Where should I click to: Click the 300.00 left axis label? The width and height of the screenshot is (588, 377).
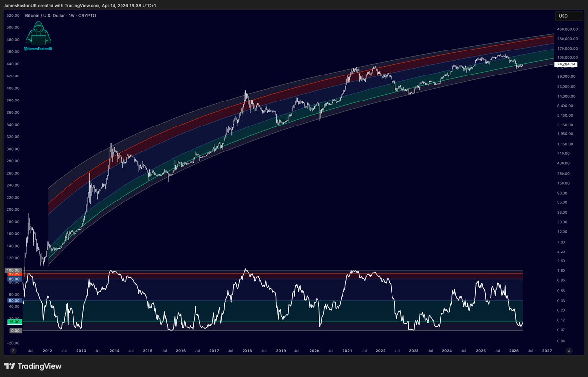[x=13, y=149]
